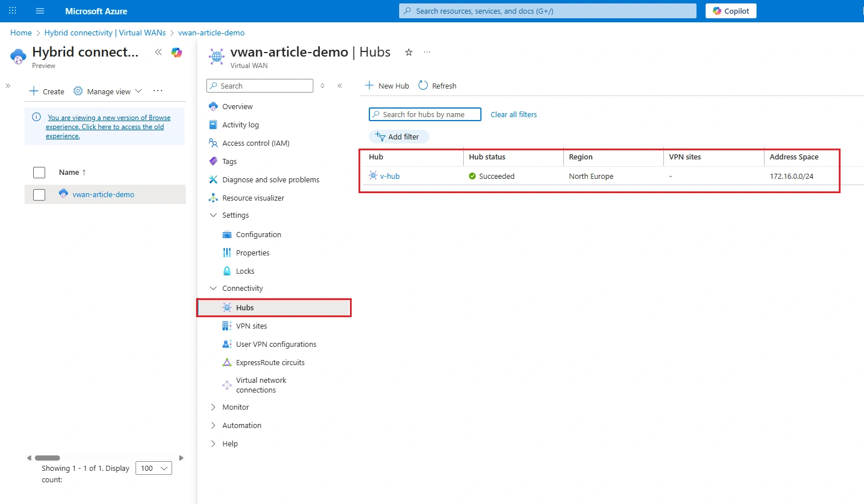Click the Add filter button
The height and width of the screenshot is (504, 864).
coord(399,137)
